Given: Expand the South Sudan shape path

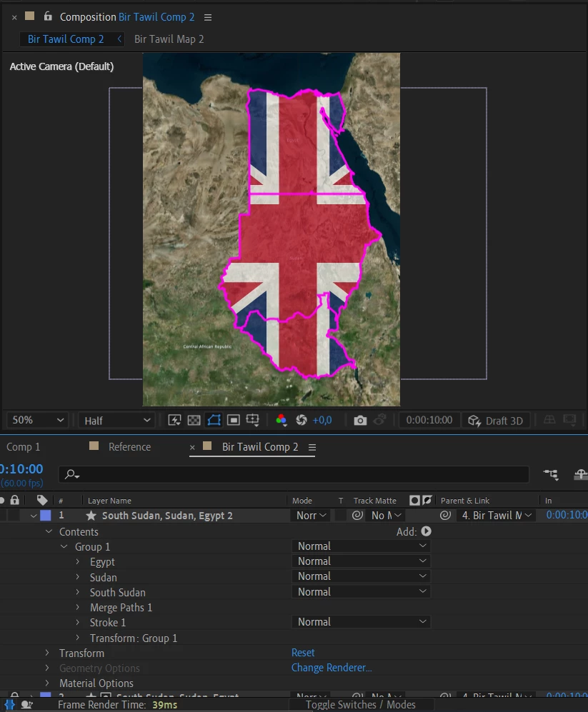Looking at the screenshot, I should point(77,592).
